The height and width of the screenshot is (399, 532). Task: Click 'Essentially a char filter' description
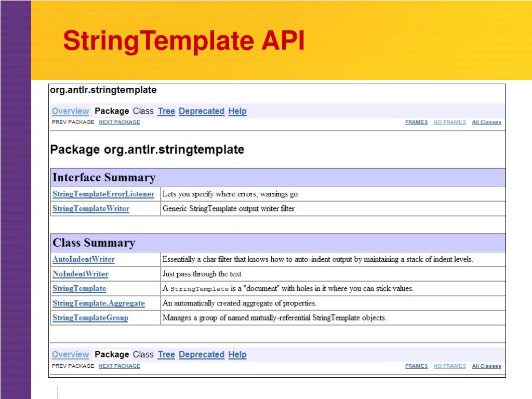click(317, 259)
